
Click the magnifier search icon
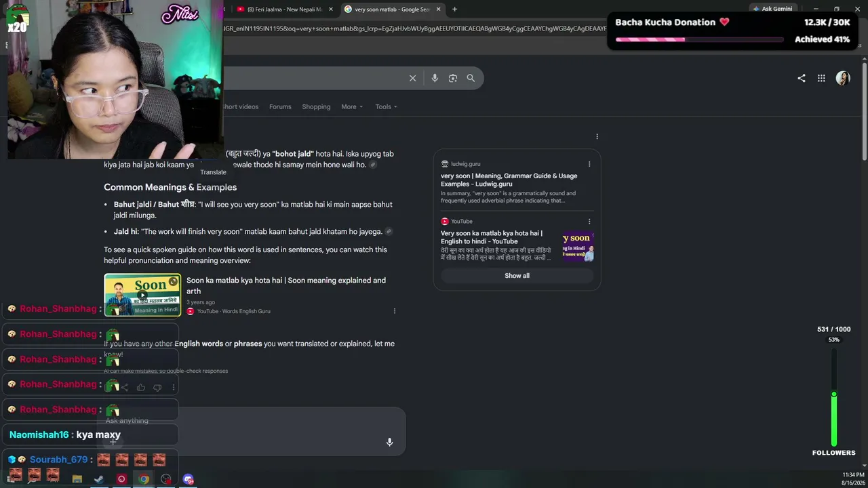point(471,78)
